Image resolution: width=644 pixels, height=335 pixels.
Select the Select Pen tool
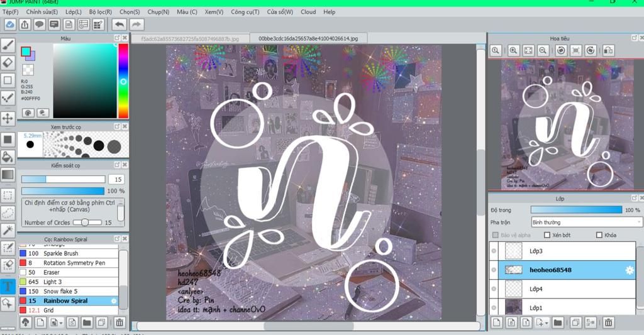point(8,248)
